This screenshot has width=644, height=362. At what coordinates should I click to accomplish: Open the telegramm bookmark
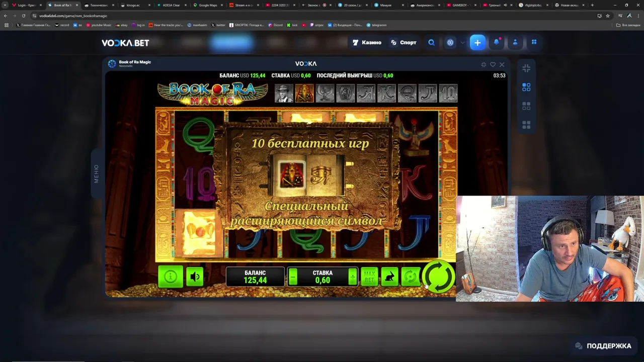pyautogui.click(x=376, y=25)
